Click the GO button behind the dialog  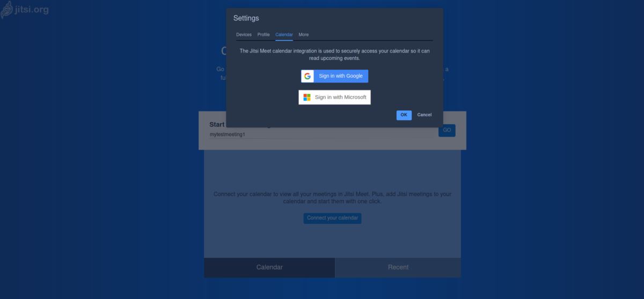pos(447,130)
